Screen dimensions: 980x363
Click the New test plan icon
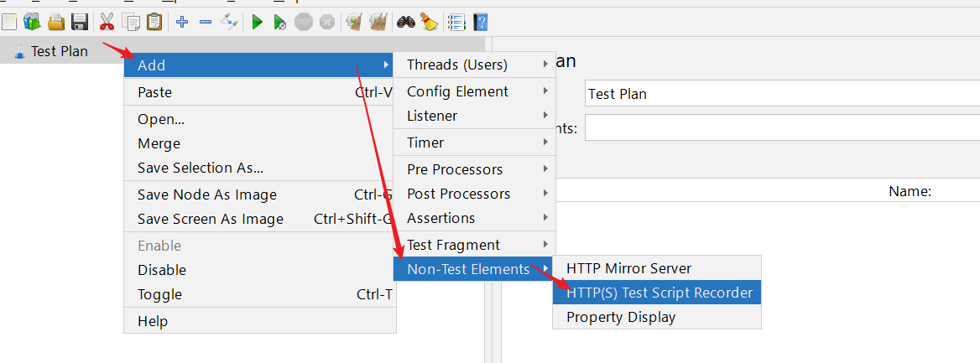click(x=9, y=22)
